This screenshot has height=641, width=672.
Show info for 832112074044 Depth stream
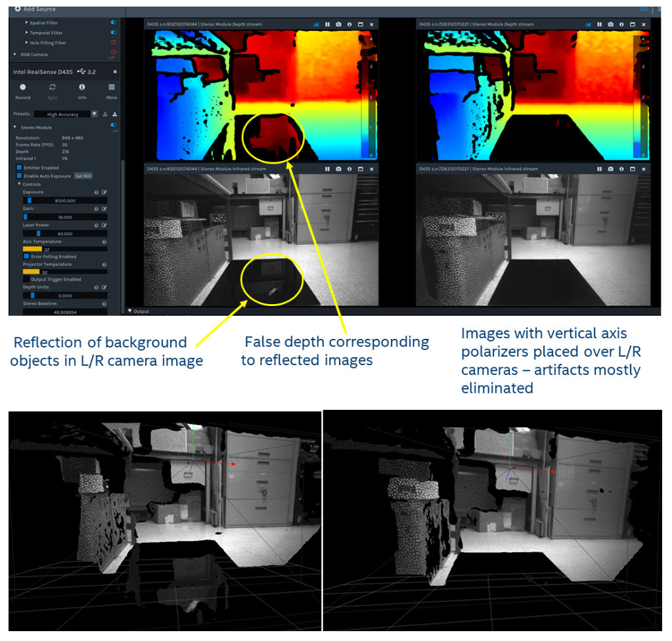tap(349, 24)
